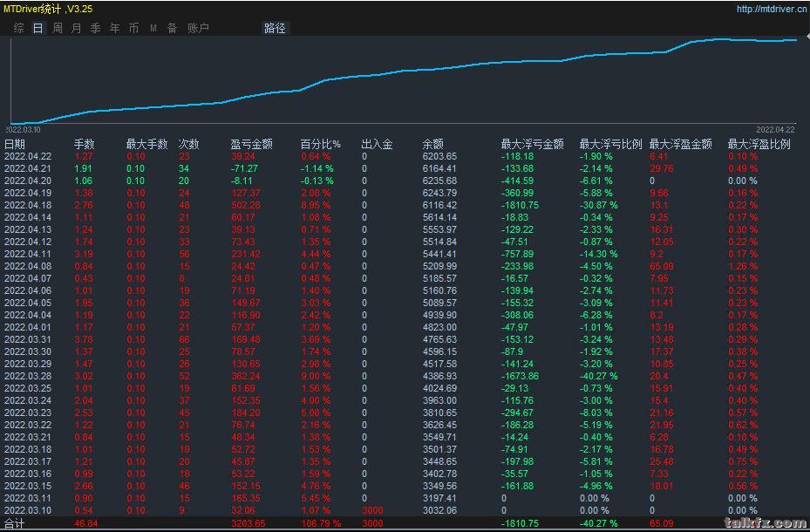Click the 最大手数 column header
Image resolution: width=810 pixels, height=532 pixels.
tap(147, 144)
